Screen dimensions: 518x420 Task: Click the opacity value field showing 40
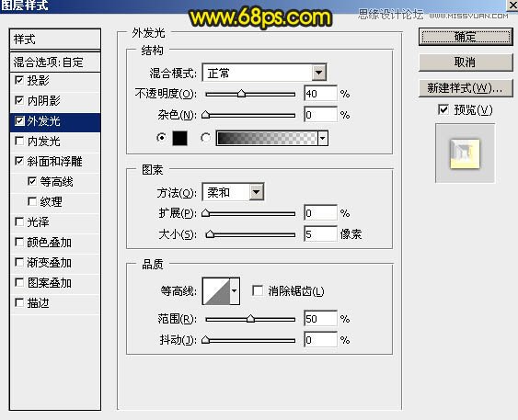pos(320,94)
